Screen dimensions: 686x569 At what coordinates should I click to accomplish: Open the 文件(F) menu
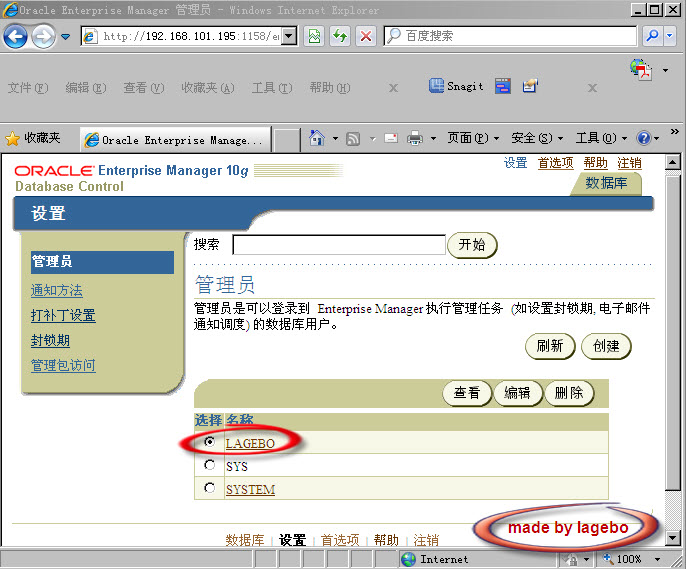28,88
